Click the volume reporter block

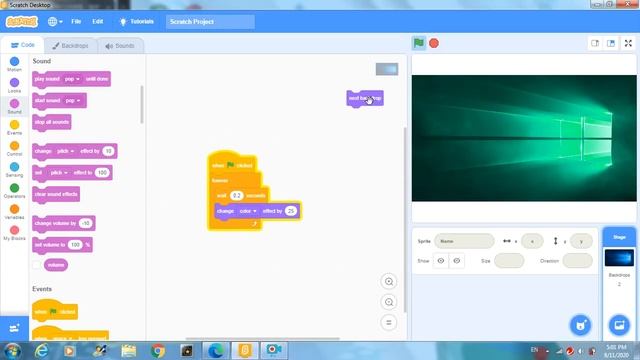point(56,265)
